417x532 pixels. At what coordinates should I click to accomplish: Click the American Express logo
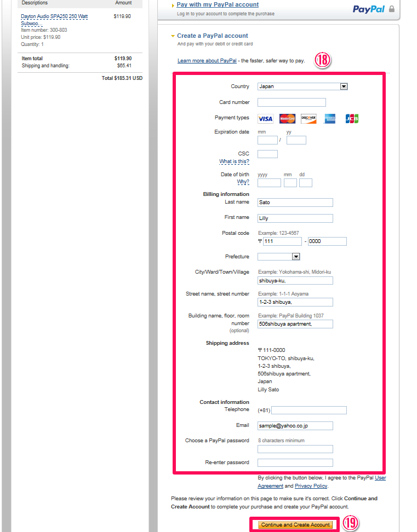click(x=330, y=119)
